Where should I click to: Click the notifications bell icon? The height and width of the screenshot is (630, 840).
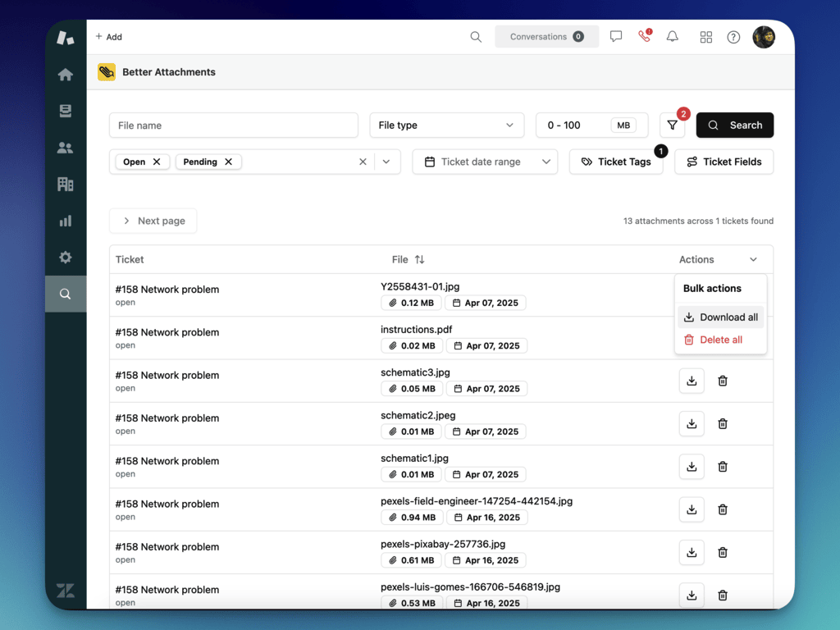pos(673,37)
